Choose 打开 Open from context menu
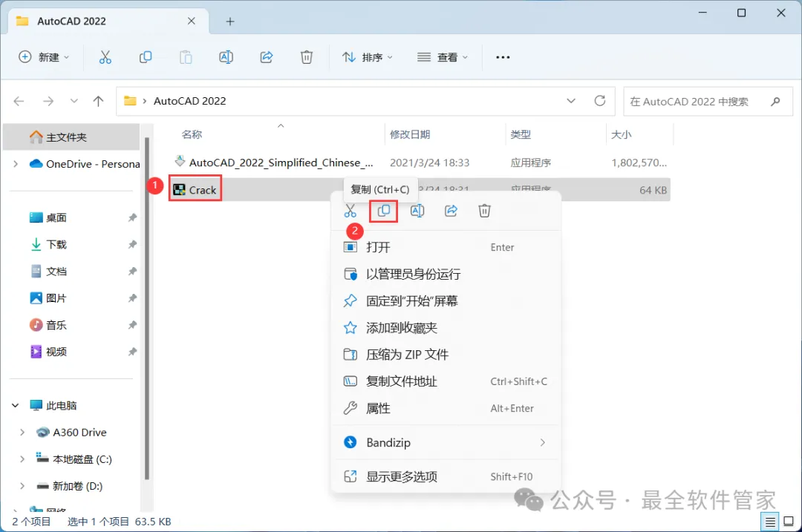Viewport: 802px width, 532px height. tap(446, 247)
